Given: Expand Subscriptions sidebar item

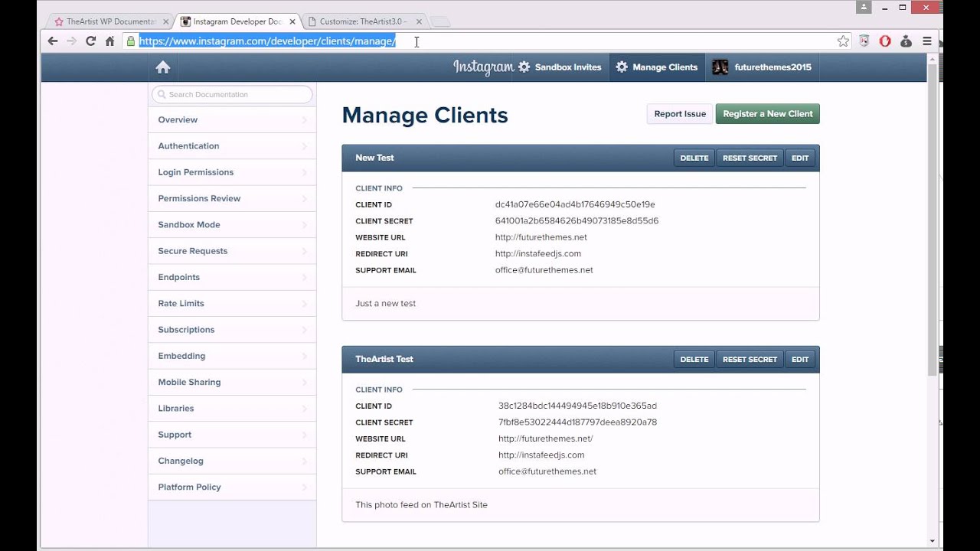Looking at the screenshot, I should 232,330.
